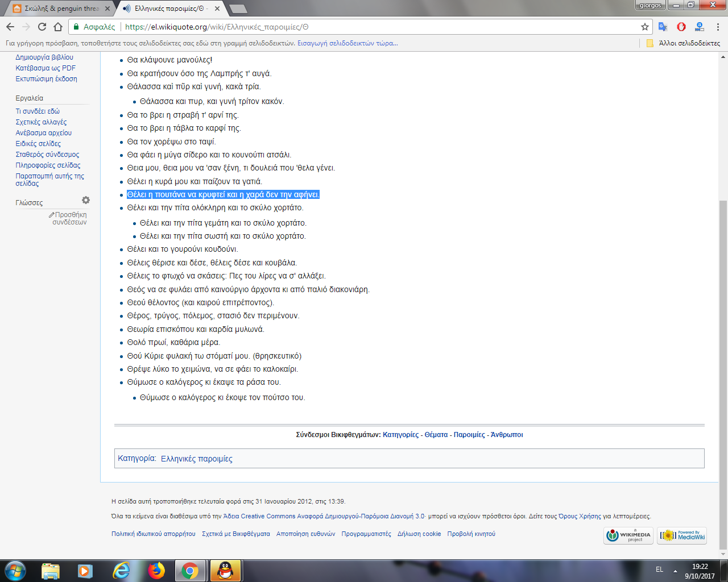Click the Opera extension icon

click(x=681, y=27)
